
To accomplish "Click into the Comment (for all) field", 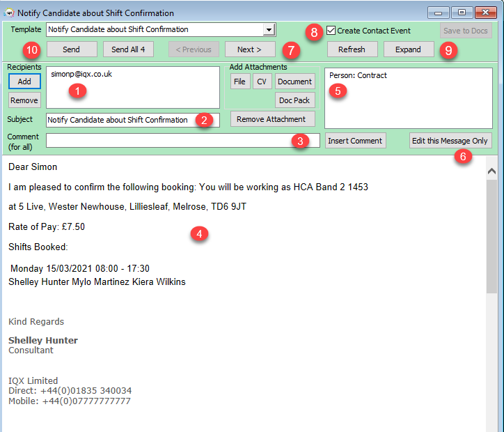I will (x=183, y=141).
